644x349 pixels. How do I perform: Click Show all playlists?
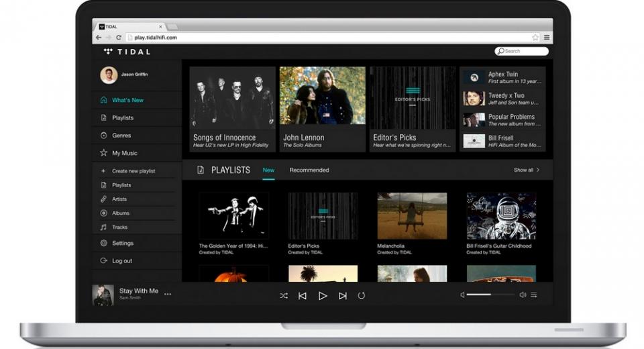[x=527, y=170]
